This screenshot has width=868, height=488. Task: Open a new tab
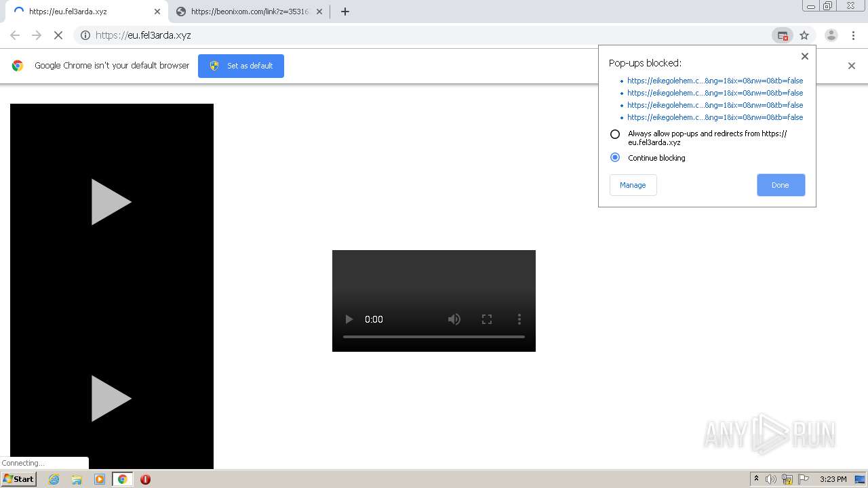pyautogui.click(x=345, y=12)
